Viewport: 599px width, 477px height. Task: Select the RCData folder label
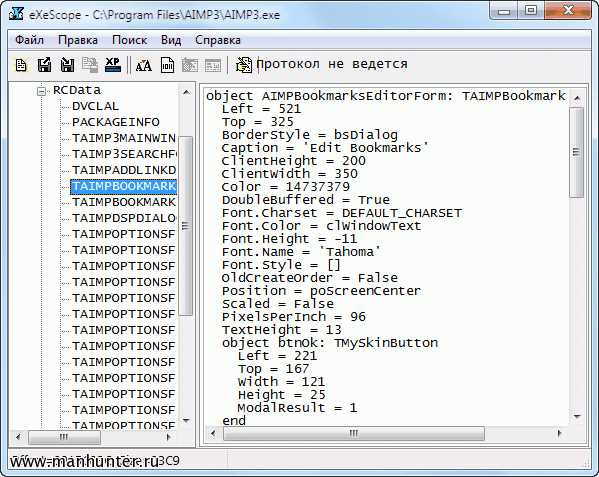click(x=77, y=90)
